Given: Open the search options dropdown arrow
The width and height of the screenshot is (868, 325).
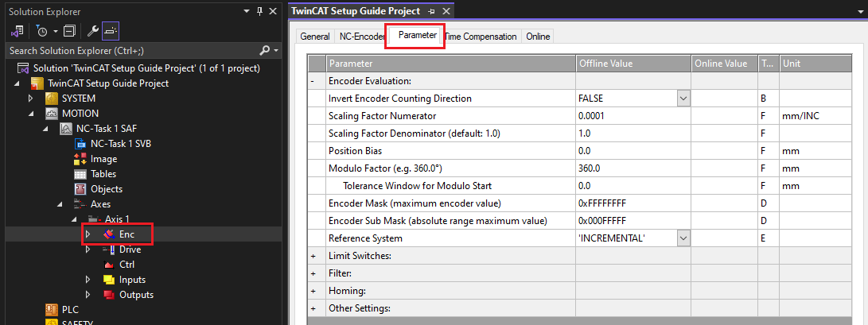Looking at the screenshot, I should (276, 51).
